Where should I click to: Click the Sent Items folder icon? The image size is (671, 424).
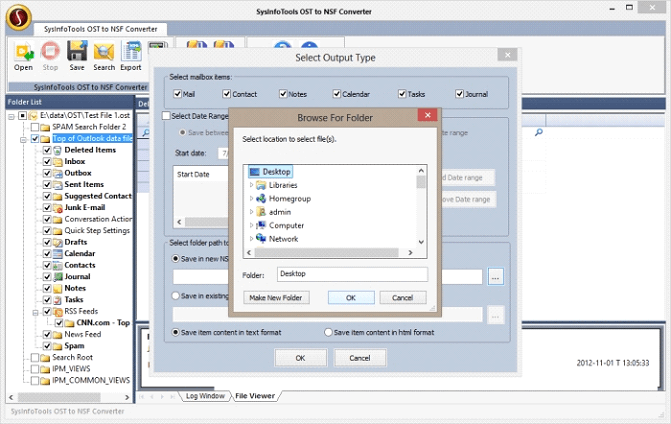point(57,185)
